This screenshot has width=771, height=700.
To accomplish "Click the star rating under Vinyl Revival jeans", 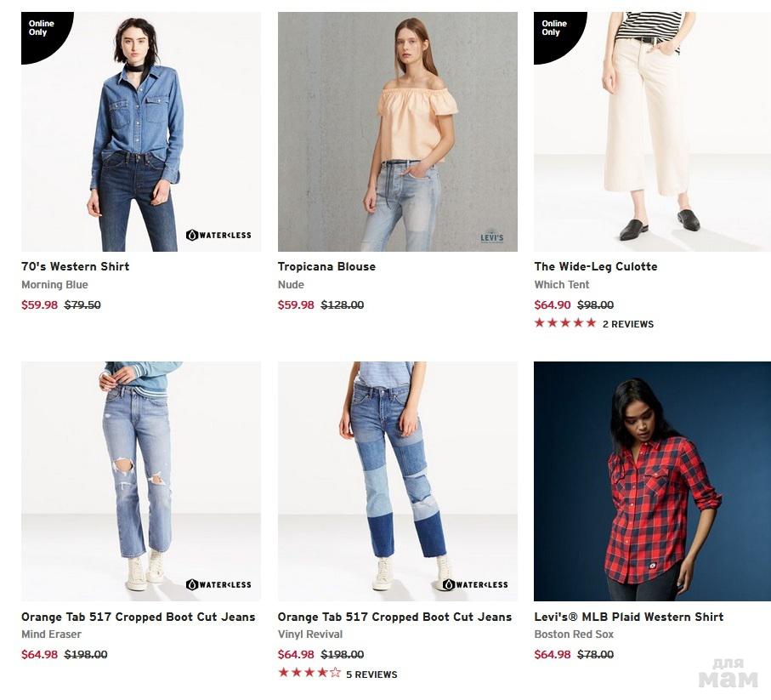I will tap(309, 674).
